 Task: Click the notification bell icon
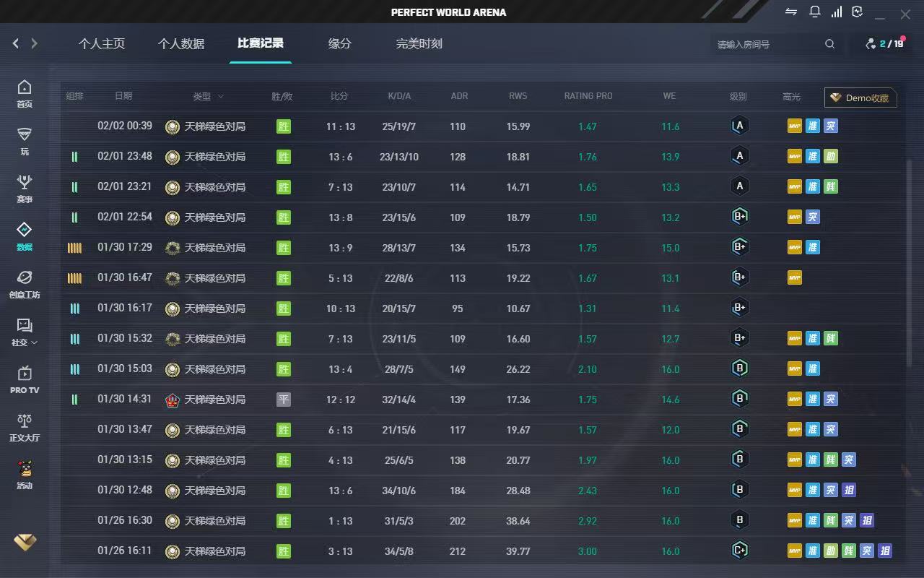pos(814,12)
